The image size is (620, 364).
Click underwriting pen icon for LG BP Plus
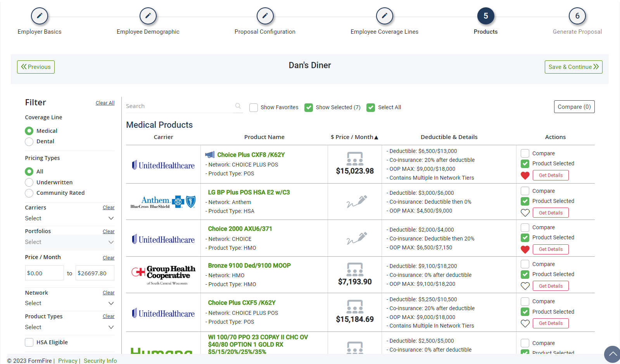[x=357, y=201]
